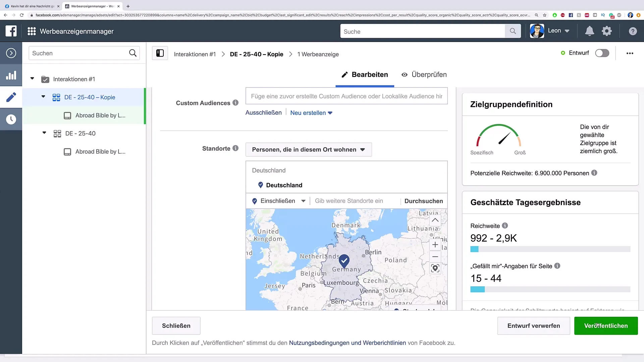Open the help question mark icon
Image resolution: width=644 pixels, height=362 pixels.
pyautogui.click(x=633, y=31)
